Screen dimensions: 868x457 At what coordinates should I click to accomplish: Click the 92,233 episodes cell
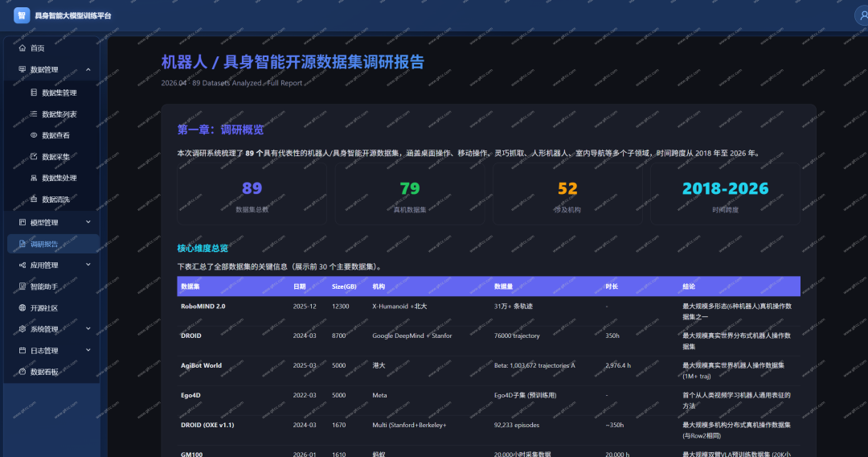(x=517, y=426)
